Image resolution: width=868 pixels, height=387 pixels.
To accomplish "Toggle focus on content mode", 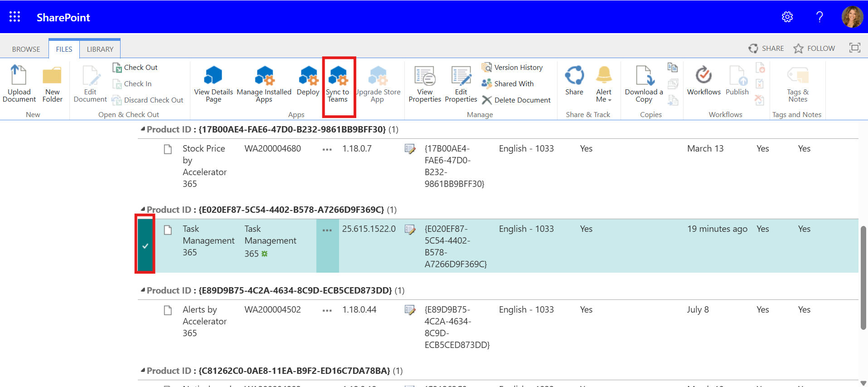I will click(854, 48).
